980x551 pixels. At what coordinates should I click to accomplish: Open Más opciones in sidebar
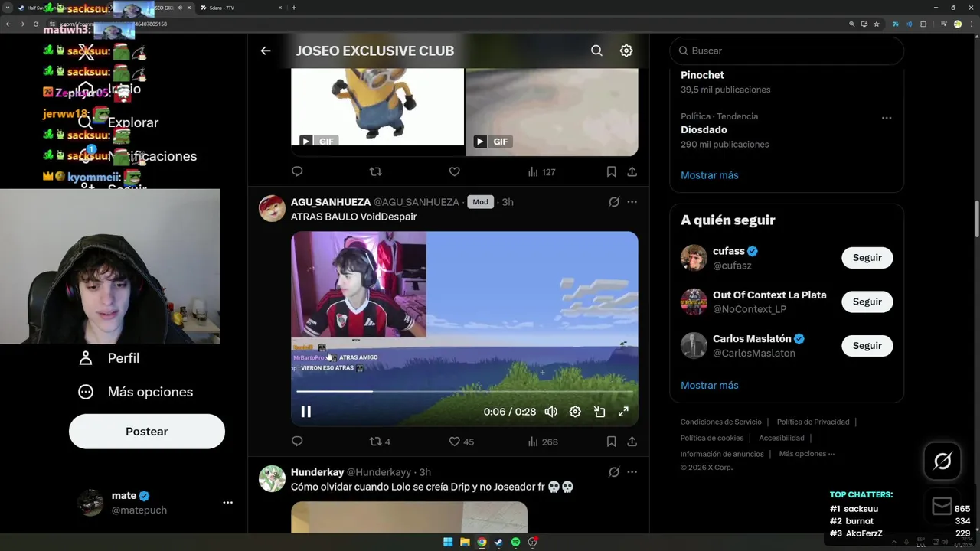[136, 392]
